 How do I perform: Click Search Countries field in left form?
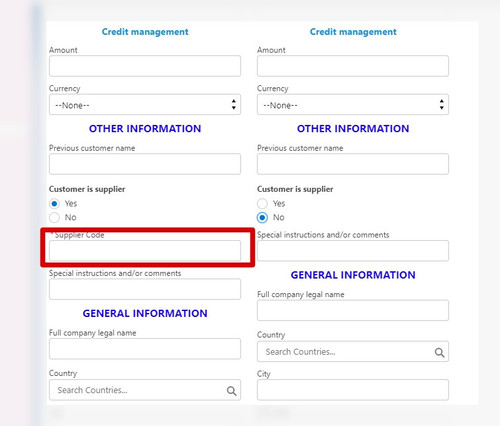point(145,390)
